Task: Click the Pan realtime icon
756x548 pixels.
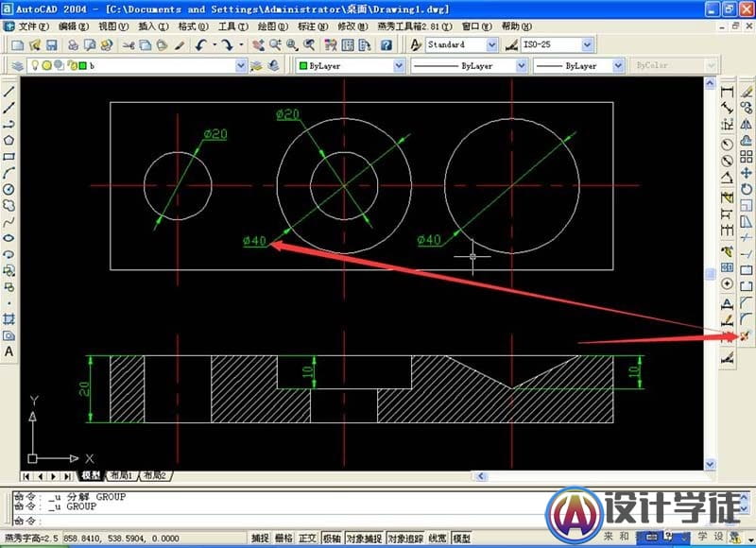Action: 258,45
